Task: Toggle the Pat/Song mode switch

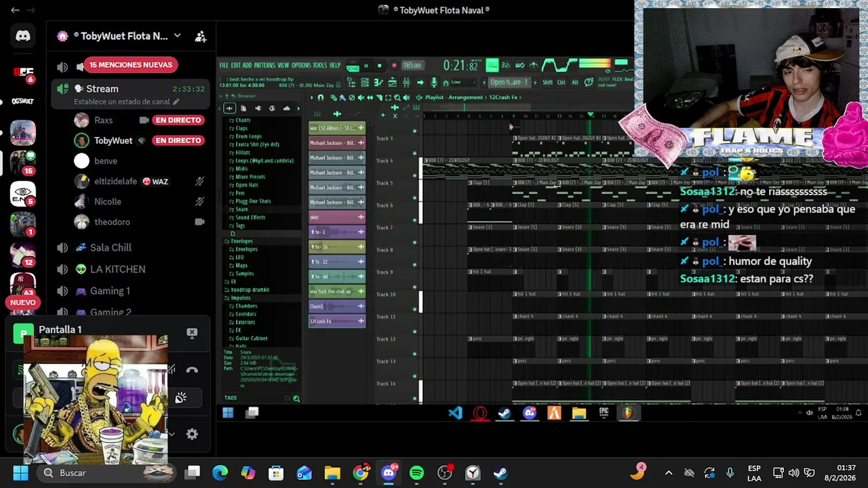Action: [x=352, y=66]
